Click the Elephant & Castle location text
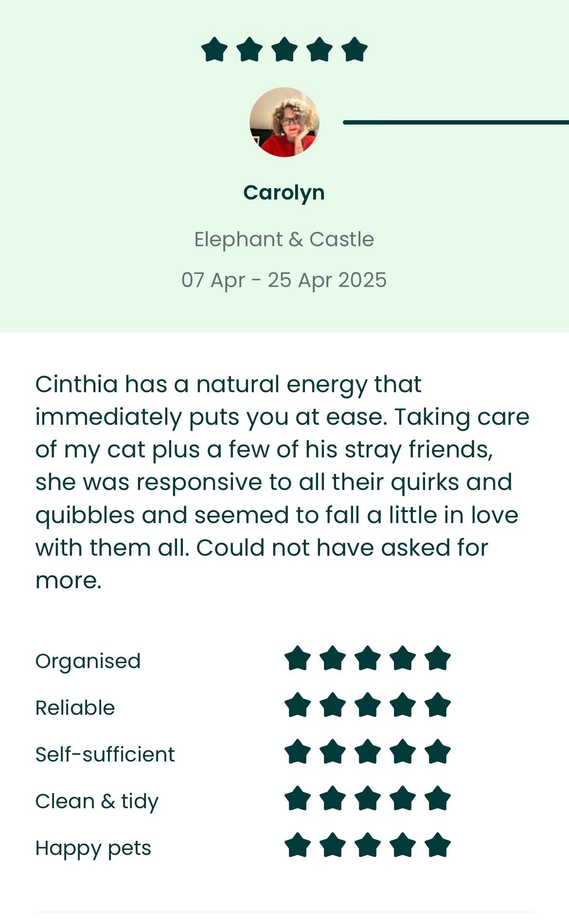 point(284,239)
